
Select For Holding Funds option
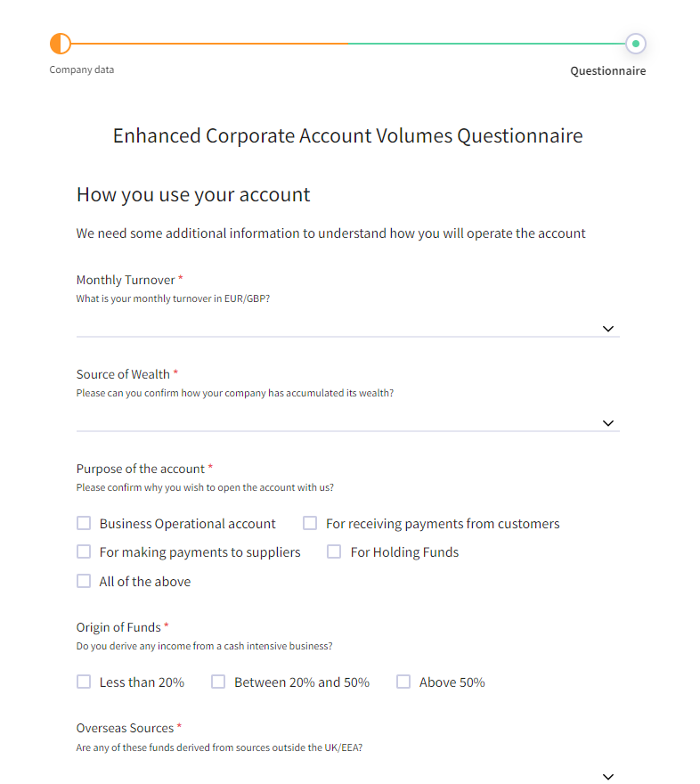pos(333,551)
